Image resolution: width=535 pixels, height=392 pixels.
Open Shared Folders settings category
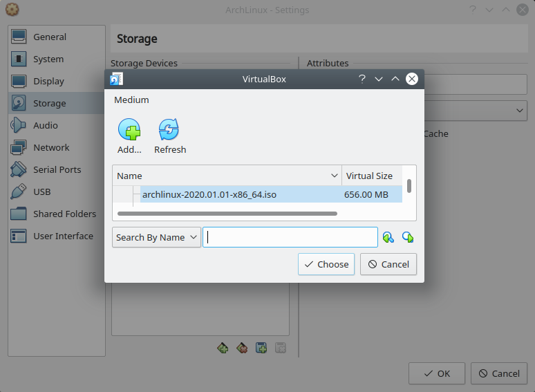(57, 214)
